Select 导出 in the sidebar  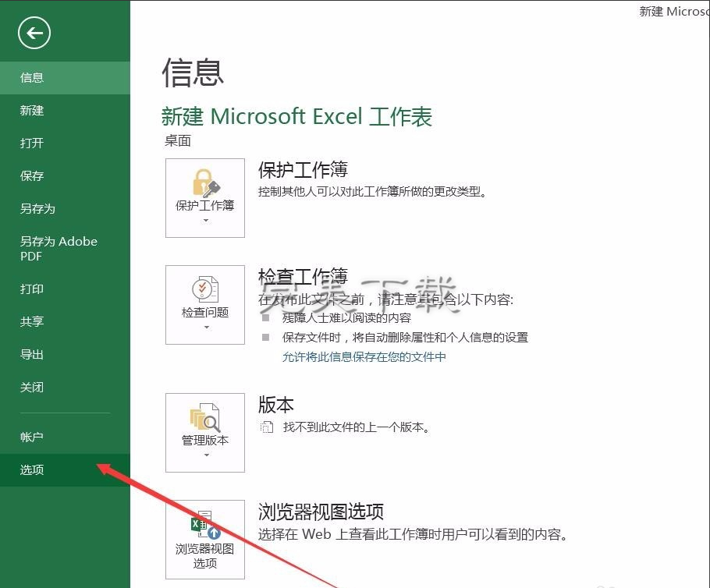pyautogui.click(x=65, y=354)
